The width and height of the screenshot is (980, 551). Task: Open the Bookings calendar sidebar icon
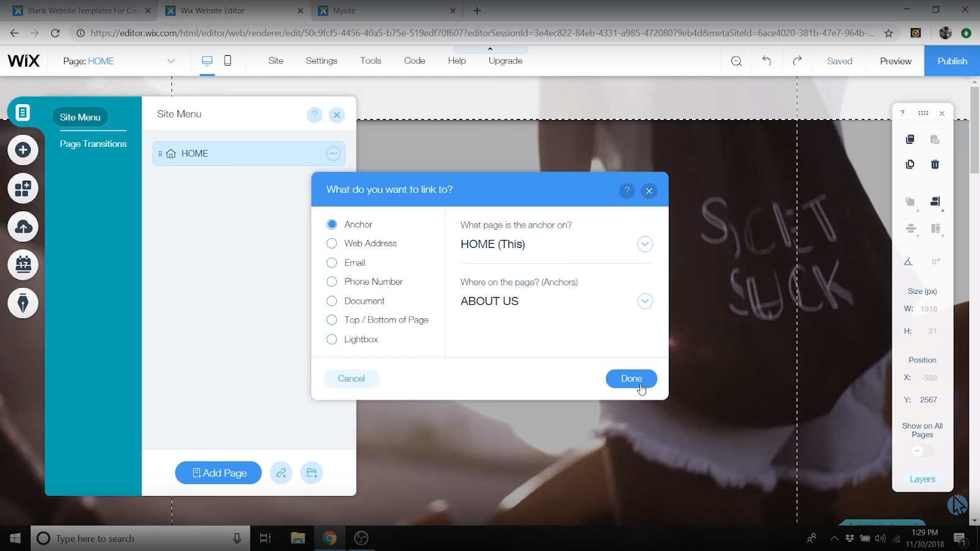pos(23,265)
